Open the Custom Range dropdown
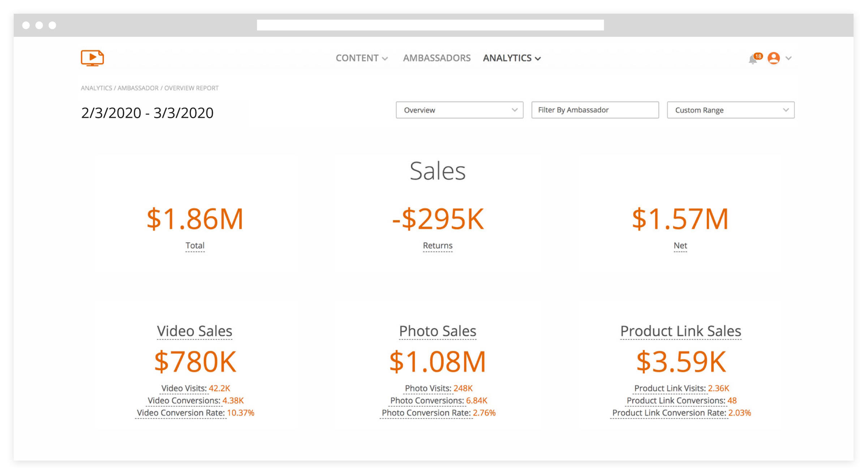 click(730, 110)
